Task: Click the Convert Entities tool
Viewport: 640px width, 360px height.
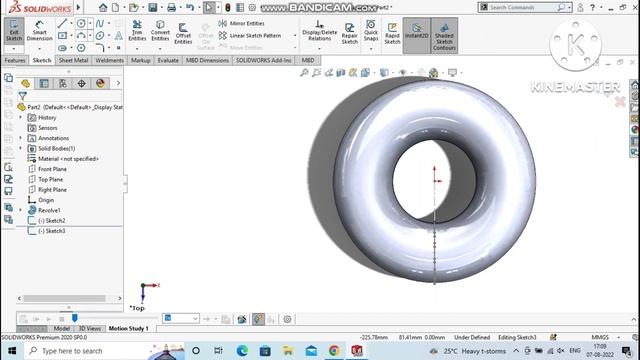Action: [160, 31]
